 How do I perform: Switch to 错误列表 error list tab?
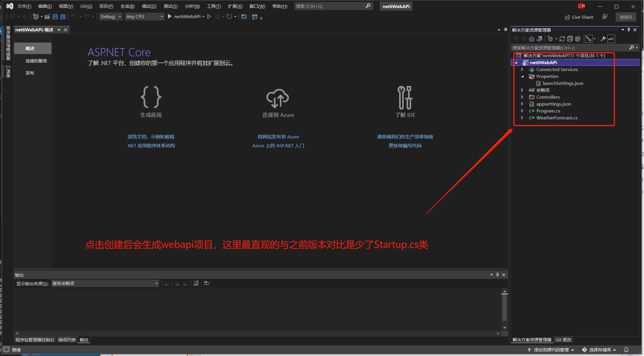coord(67,340)
